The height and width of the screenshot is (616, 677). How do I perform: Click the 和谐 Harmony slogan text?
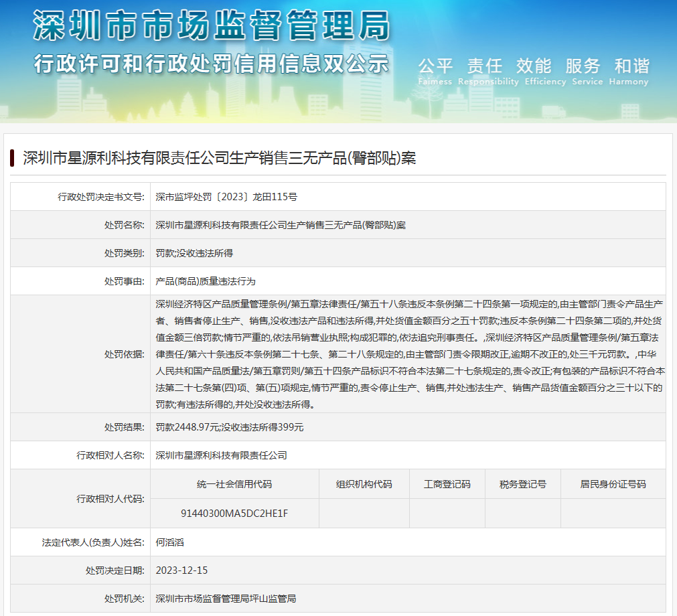click(x=629, y=72)
